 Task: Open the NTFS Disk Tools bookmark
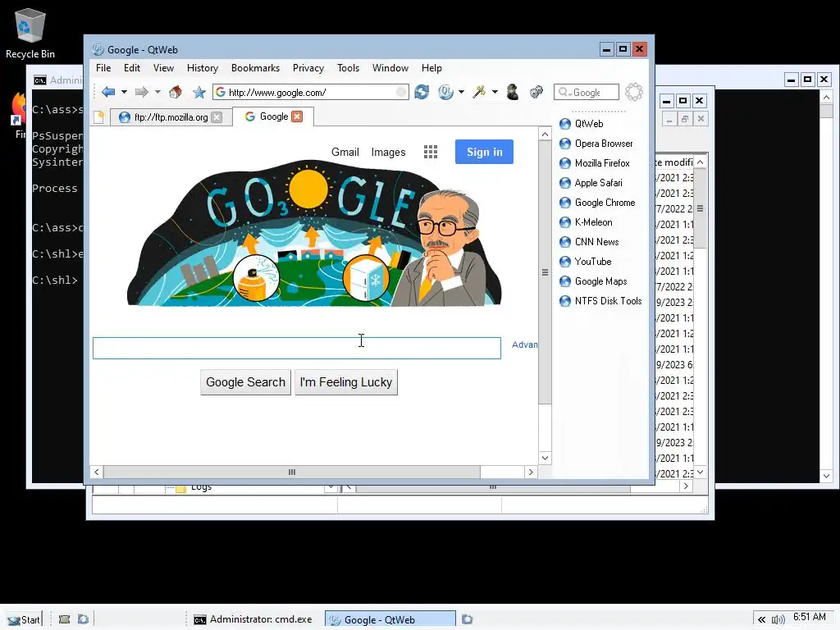pos(600,301)
